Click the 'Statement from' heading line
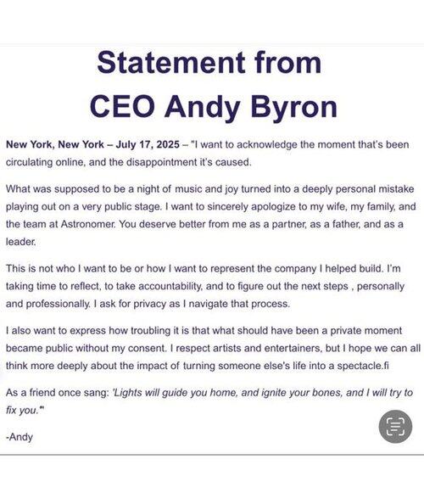Image resolution: width=424 pixels, height=504 pixels. [209, 62]
